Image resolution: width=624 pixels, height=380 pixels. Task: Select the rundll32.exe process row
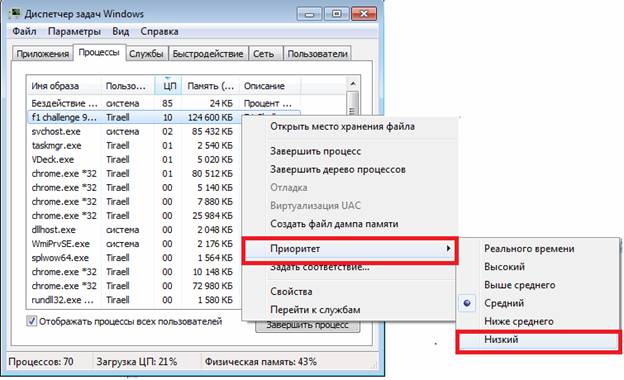pos(135,300)
